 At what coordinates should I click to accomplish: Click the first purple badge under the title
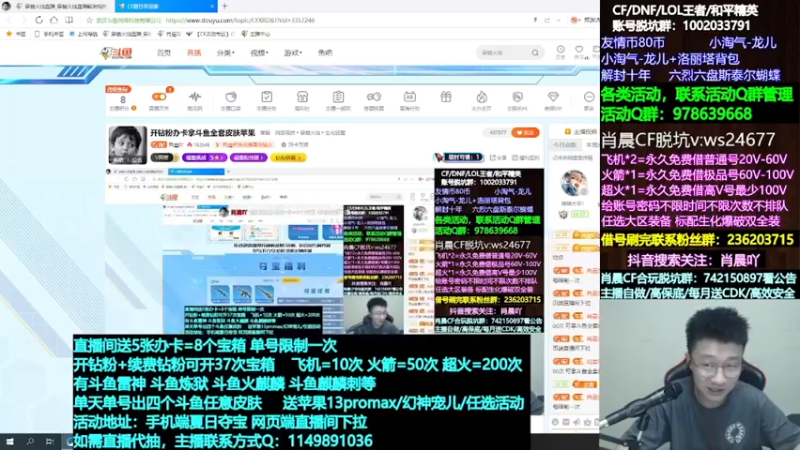(205, 158)
